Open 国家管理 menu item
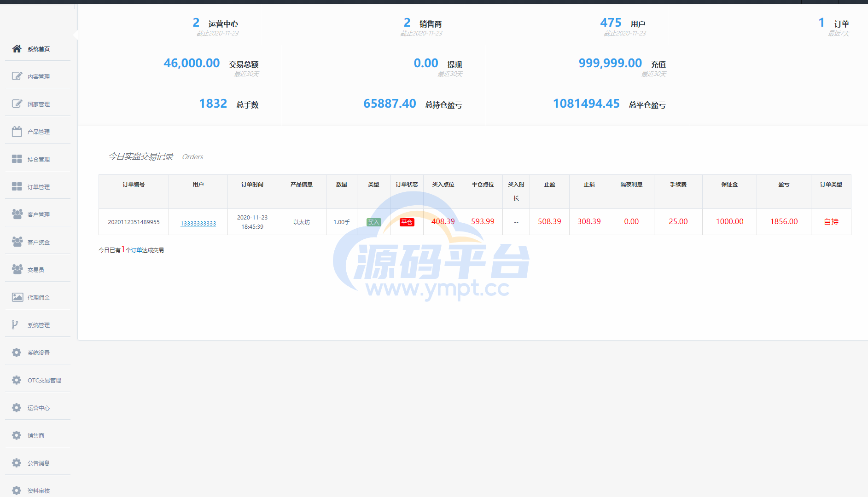The width and height of the screenshot is (868, 497). tap(38, 104)
